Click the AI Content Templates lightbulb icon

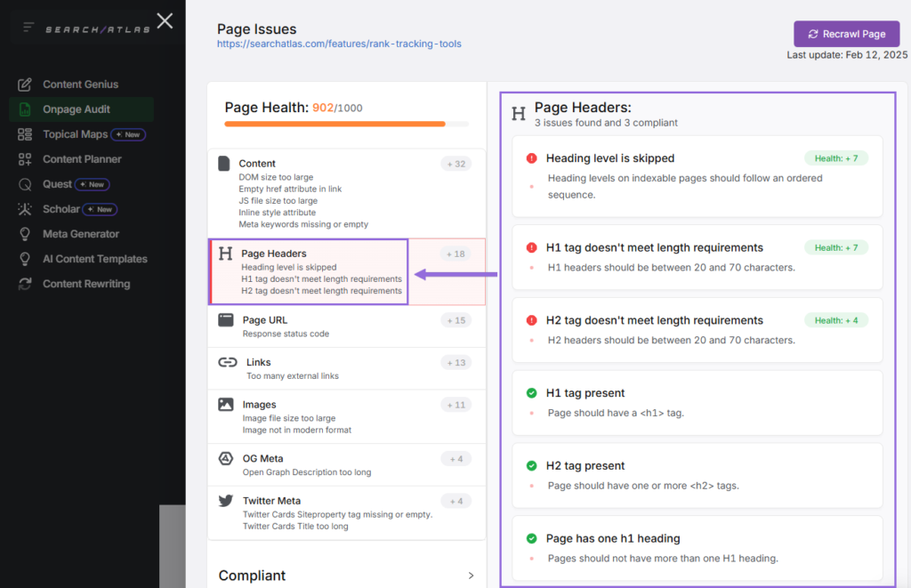(x=24, y=259)
